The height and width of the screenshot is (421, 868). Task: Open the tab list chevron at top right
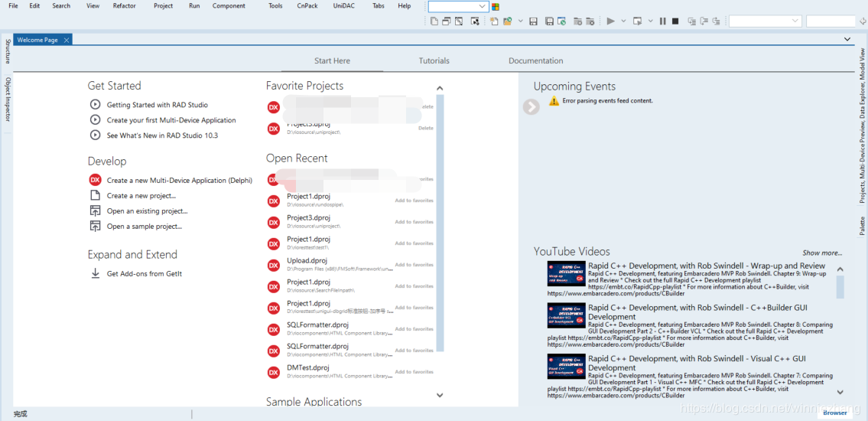coord(847,39)
